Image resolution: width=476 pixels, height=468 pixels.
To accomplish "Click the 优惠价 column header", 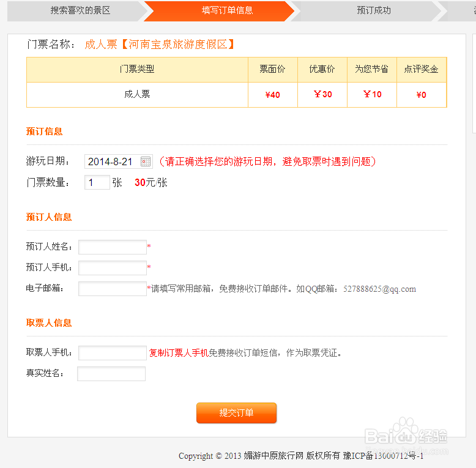I will click(x=322, y=70).
